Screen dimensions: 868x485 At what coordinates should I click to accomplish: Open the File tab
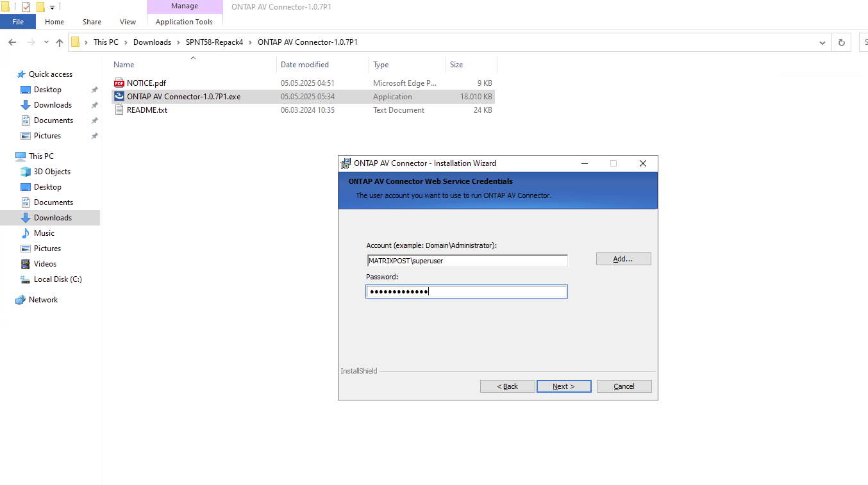18,22
